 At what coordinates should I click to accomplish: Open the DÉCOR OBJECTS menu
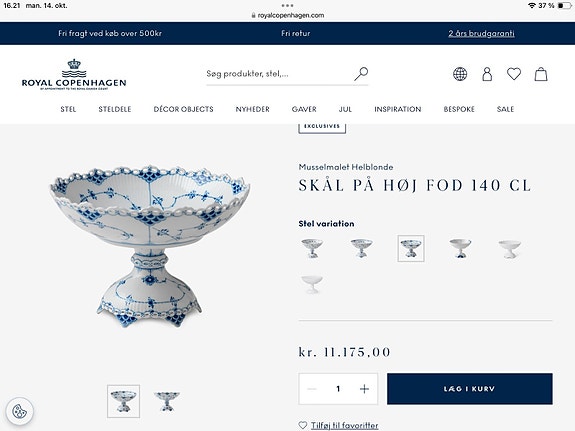coord(183,109)
